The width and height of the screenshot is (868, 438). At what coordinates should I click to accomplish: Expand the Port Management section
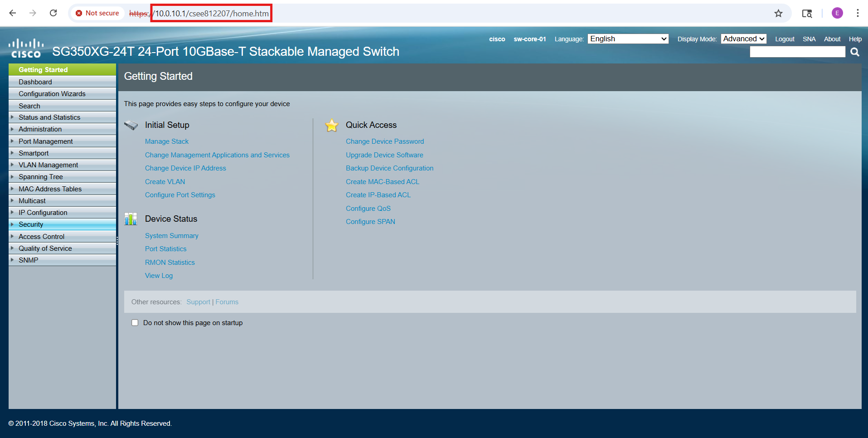[x=45, y=141]
